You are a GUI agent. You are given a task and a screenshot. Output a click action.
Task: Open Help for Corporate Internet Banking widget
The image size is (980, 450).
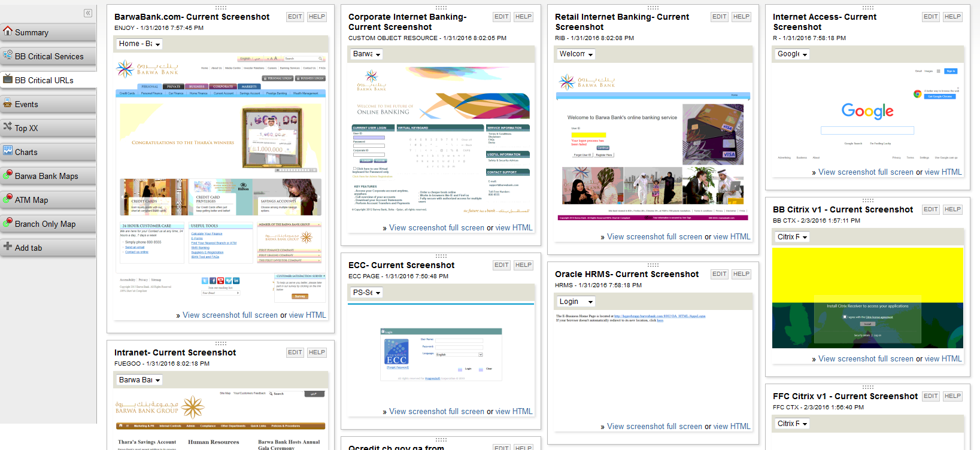click(523, 17)
